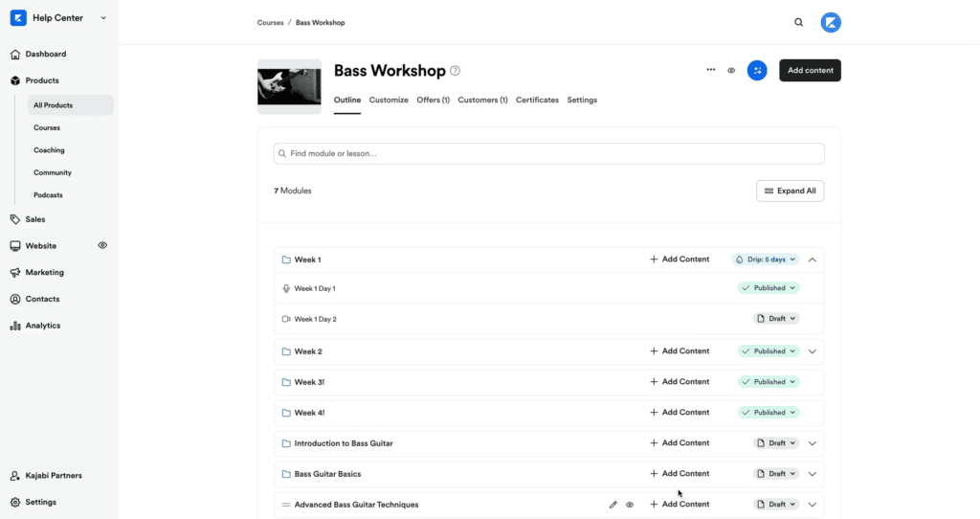980x519 pixels.
Task: Click the Expand All button
Action: 790,192
